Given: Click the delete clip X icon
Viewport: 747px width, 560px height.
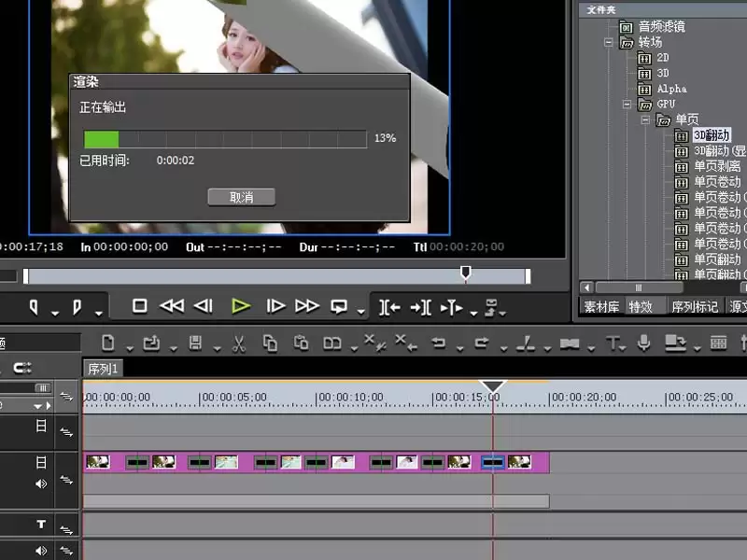Looking at the screenshot, I should [375, 343].
